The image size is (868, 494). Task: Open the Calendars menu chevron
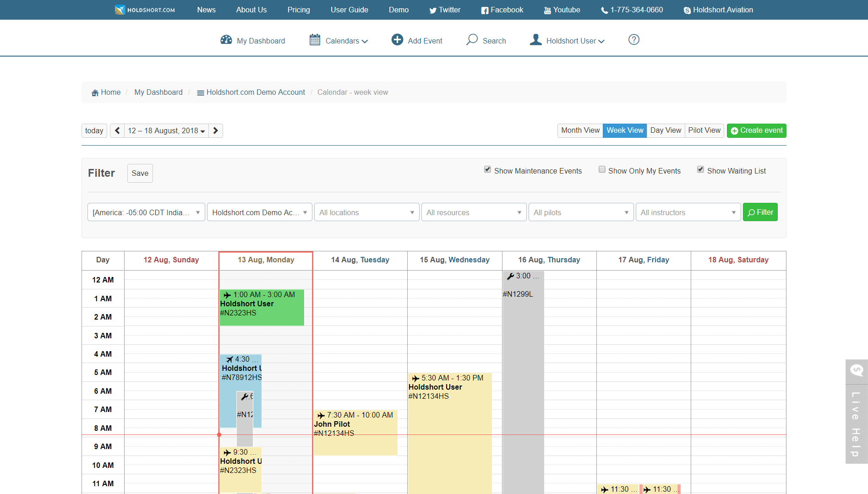click(x=365, y=41)
